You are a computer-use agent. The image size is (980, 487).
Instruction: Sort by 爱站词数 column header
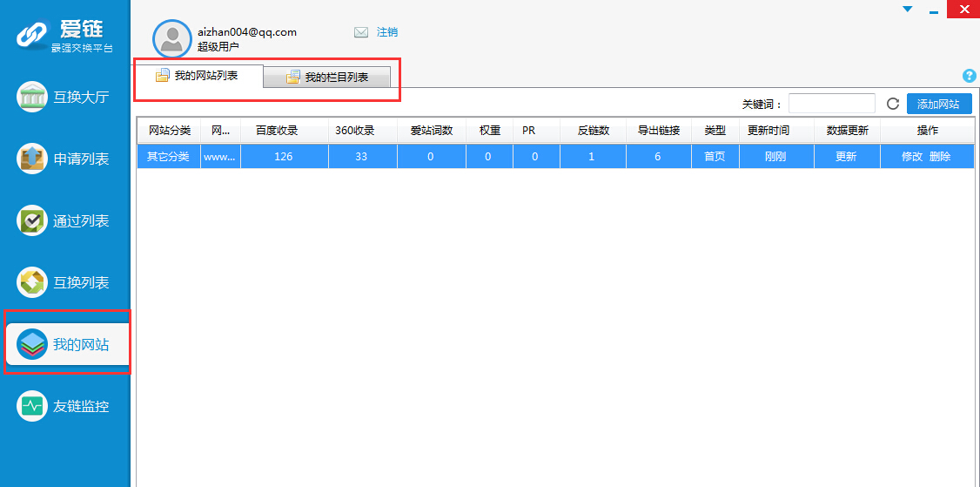(x=431, y=131)
